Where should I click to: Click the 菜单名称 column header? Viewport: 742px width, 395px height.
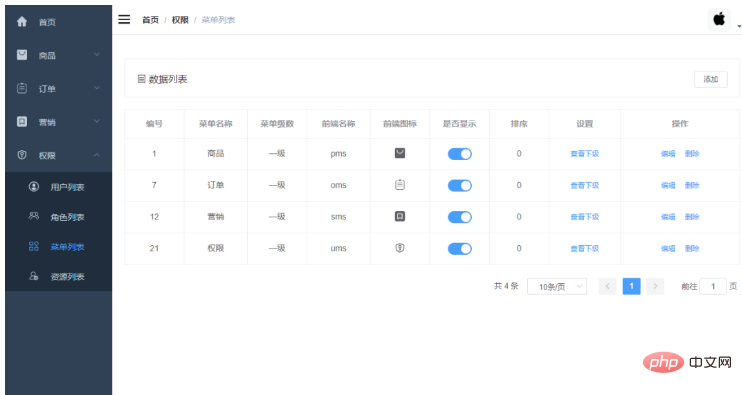(216, 124)
